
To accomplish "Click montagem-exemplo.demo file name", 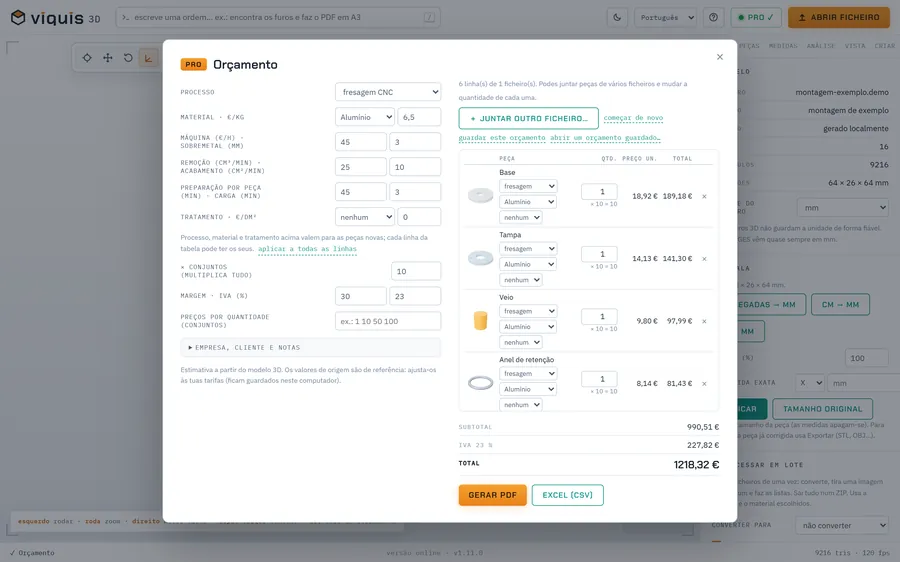I will pyautogui.click(x=841, y=92).
